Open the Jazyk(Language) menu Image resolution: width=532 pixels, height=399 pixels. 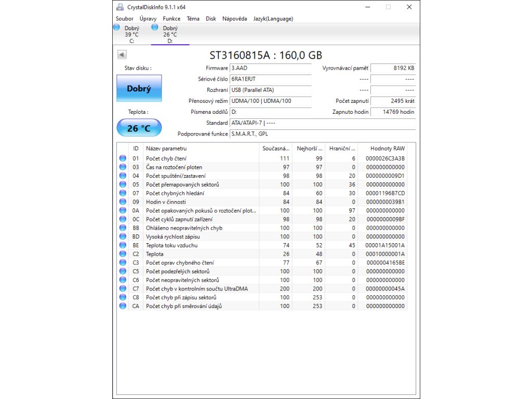pos(273,19)
